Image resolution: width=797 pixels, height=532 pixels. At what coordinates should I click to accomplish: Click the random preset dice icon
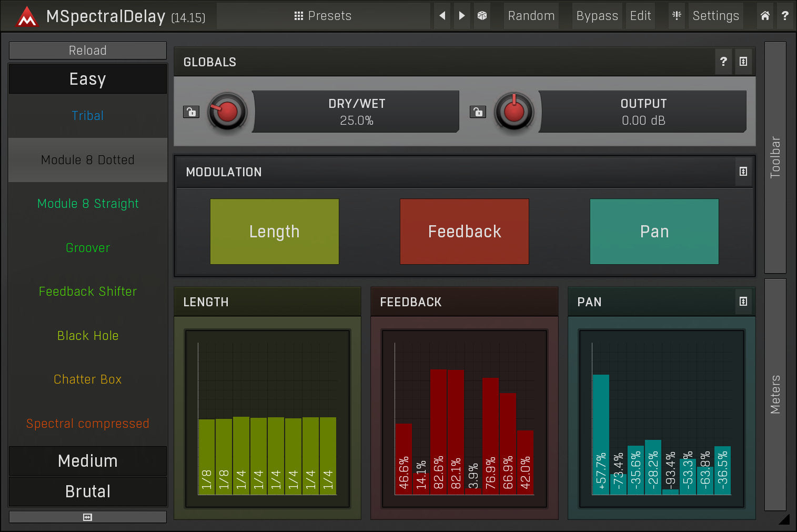482,16
